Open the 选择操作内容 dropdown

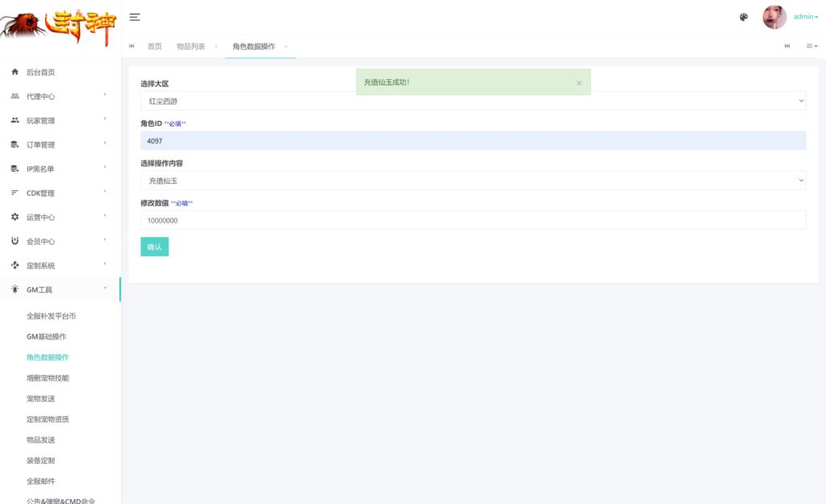pos(473,181)
